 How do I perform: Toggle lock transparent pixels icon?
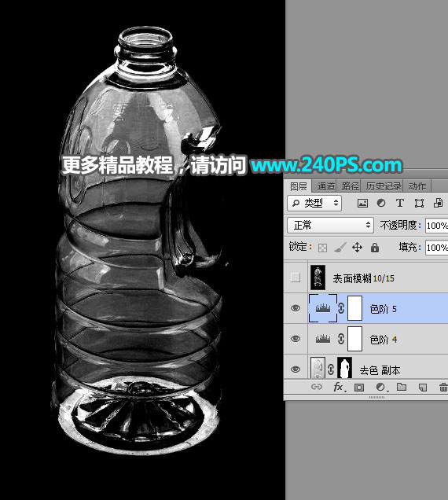pos(322,248)
